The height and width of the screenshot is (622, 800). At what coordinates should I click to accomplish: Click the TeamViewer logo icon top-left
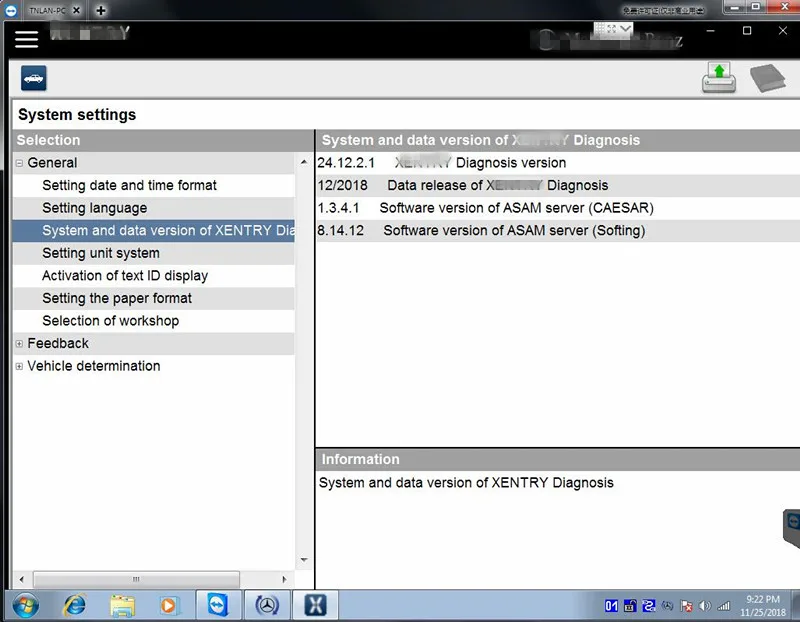[x=11, y=10]
